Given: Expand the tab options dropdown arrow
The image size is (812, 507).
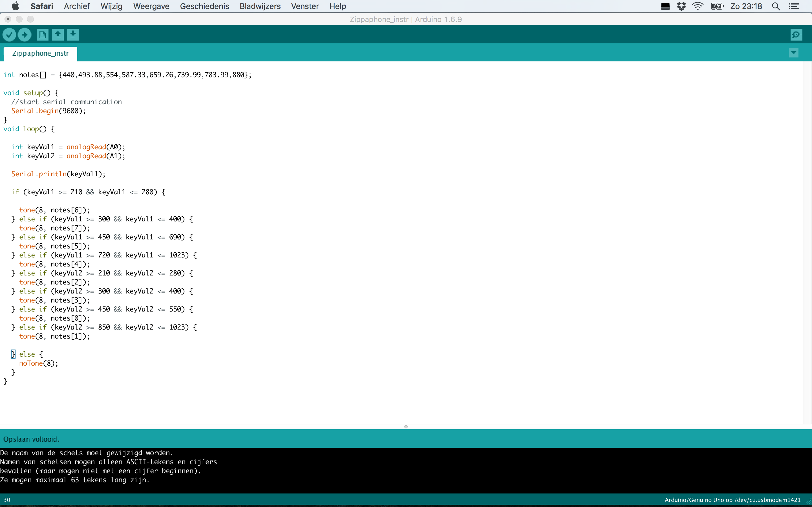Looking at the screenshot, I should coord(794,53).
